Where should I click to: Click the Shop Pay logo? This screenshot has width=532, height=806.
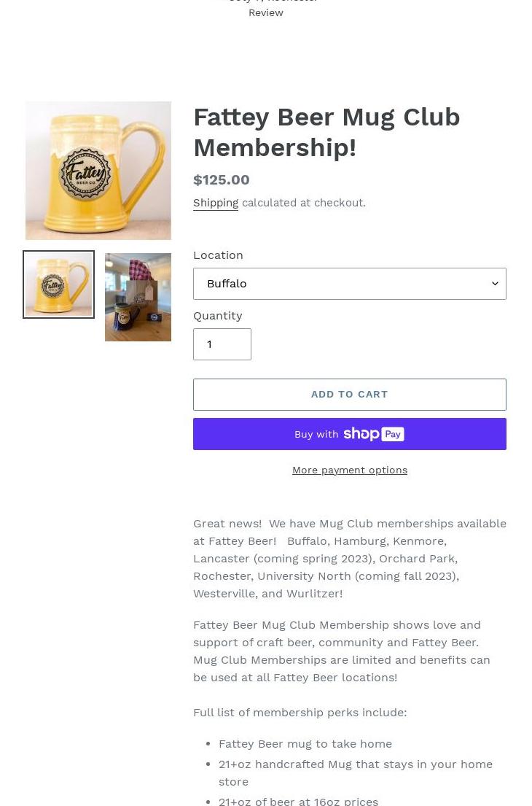(374, 434)
